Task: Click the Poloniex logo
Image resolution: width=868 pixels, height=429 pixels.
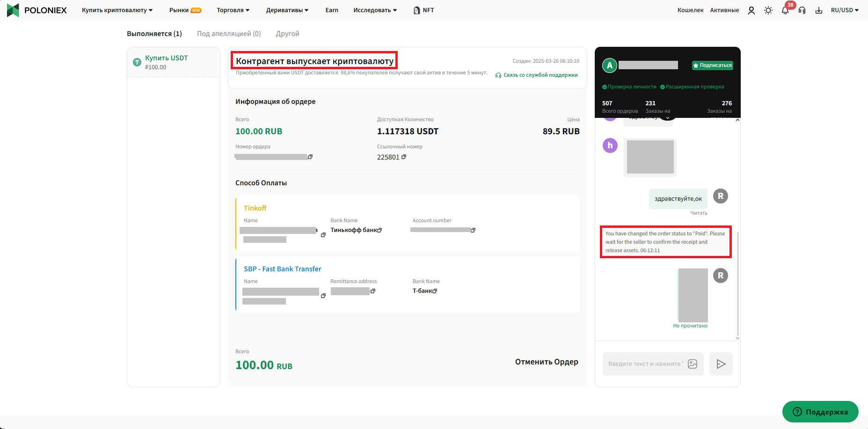Action: pos(37,10)
